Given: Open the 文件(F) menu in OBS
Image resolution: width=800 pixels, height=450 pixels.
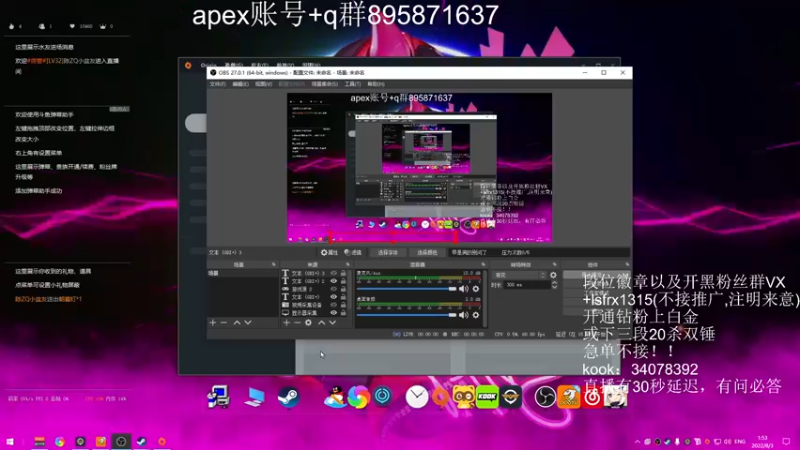Looking at the screenshot, I should [x=218, y=84].
